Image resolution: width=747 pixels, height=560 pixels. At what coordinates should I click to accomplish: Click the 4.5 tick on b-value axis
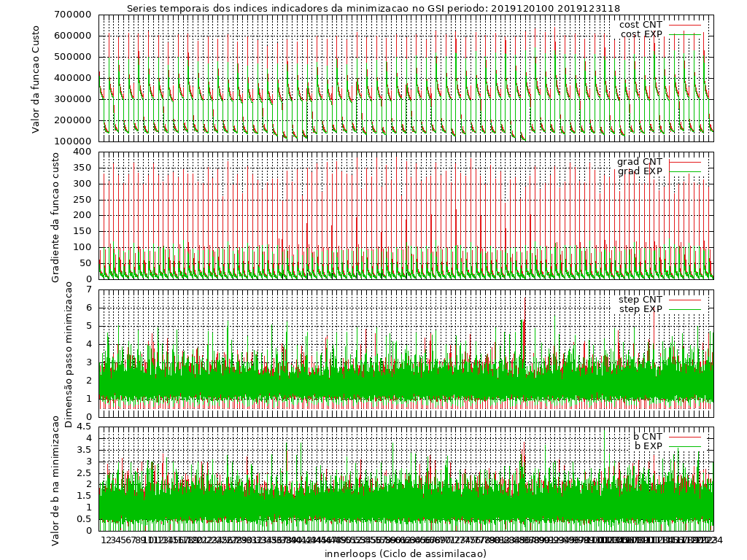[85, 427]
